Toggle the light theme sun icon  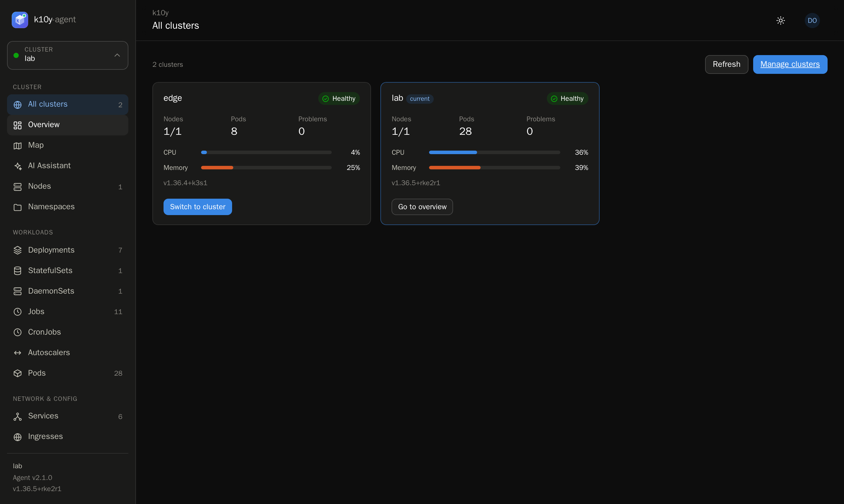point(780,21)
